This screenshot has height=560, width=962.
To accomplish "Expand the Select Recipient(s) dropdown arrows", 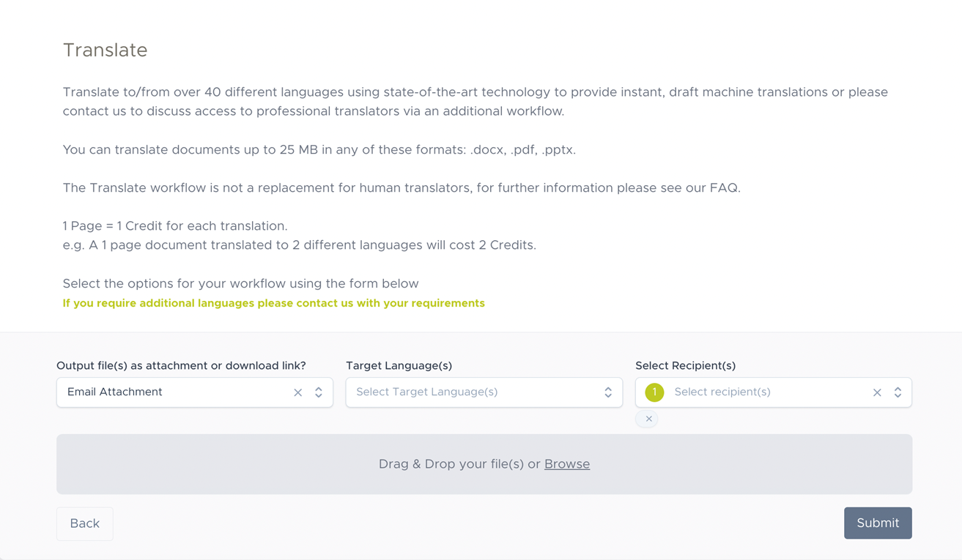I will [x=898, y=392].
